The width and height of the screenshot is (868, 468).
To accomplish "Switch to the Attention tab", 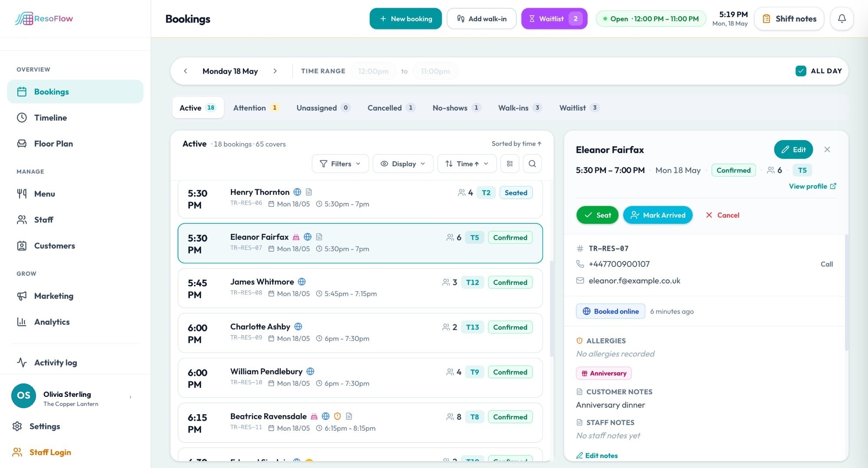I will click(x=256, y=108).
